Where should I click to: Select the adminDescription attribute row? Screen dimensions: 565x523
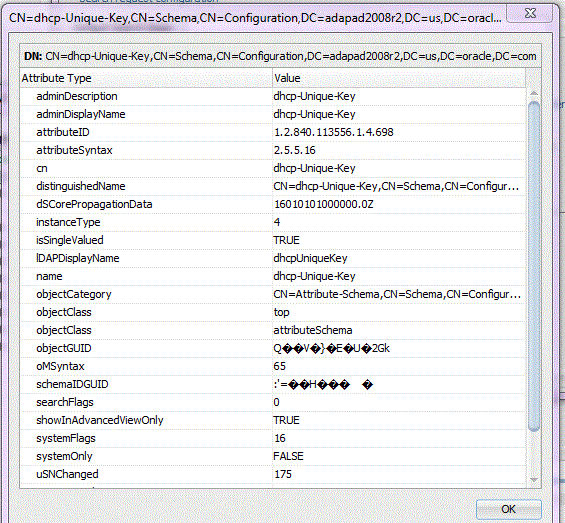click(x=273, y=96)
